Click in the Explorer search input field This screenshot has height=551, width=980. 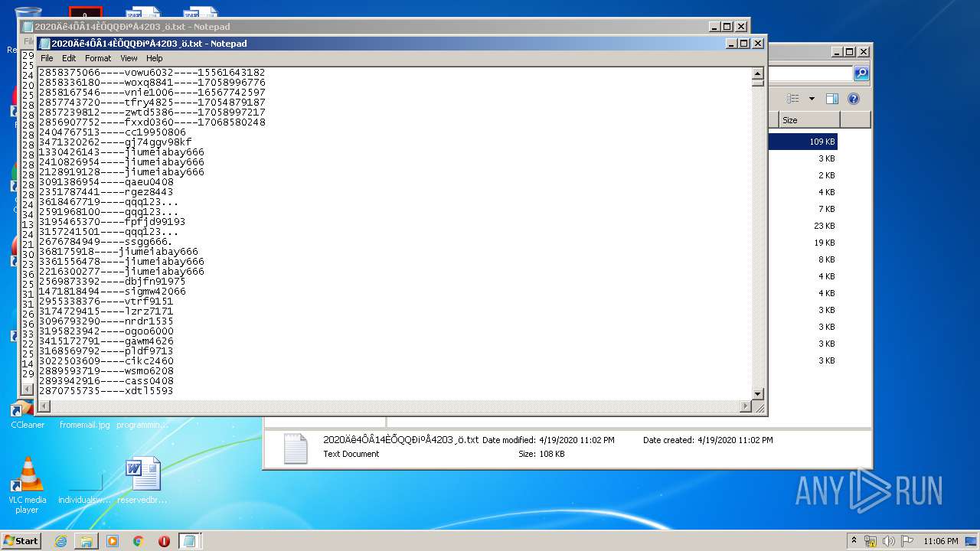pyautogui.click(x=809, y=73)
